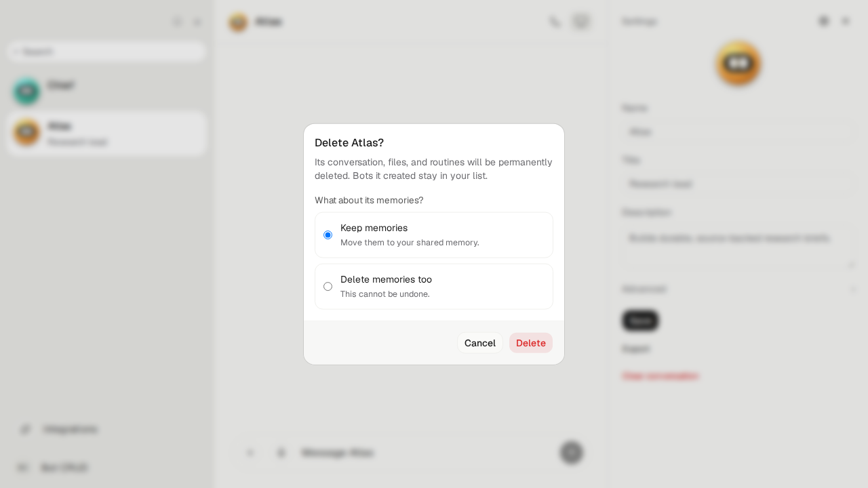Click the Atlas avatar in the Settings panel
This screenshot has width=868, height=488.
(x=738, y=64)
